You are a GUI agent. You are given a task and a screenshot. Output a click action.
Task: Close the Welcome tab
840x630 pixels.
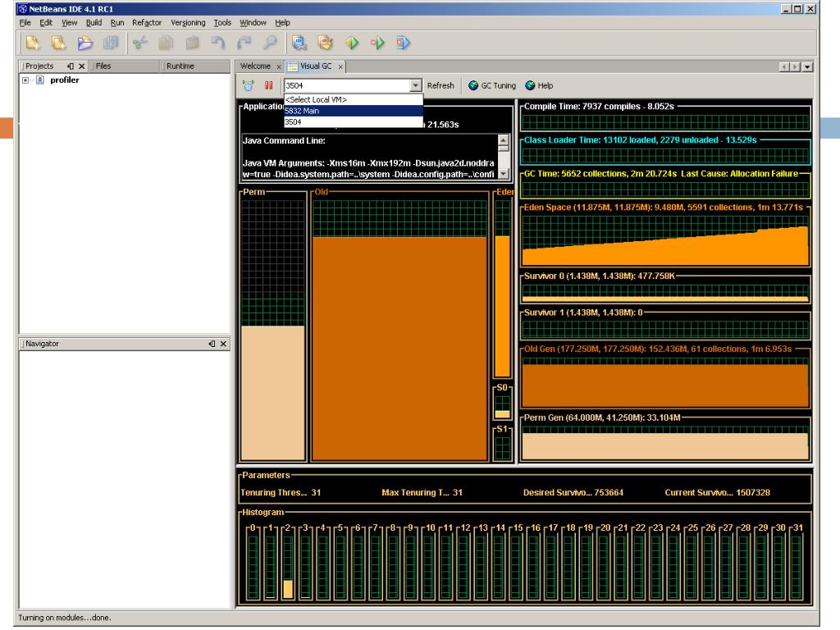click(279, 67)
